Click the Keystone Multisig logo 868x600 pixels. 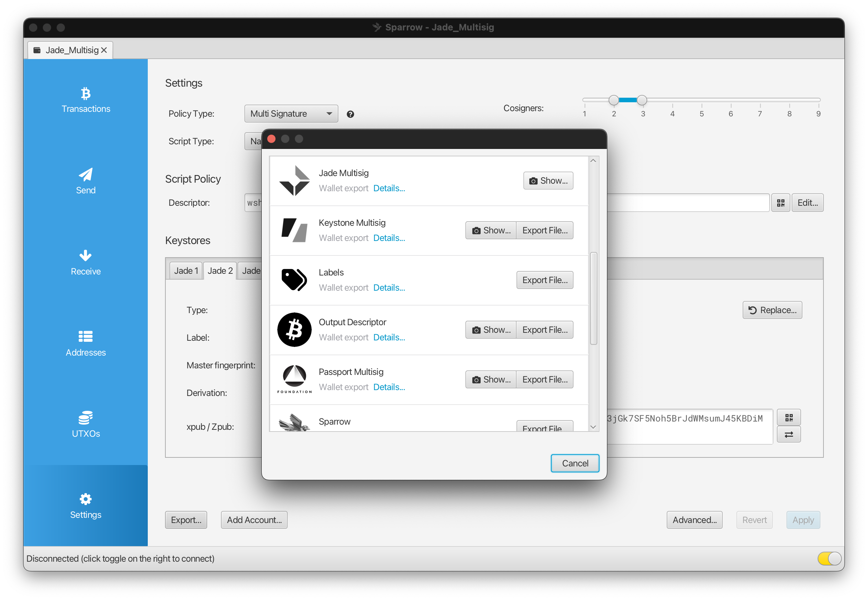coord(295,231)
